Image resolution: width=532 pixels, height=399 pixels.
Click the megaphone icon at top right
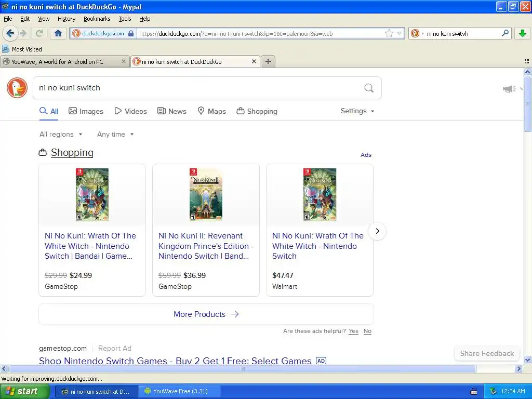509,89
